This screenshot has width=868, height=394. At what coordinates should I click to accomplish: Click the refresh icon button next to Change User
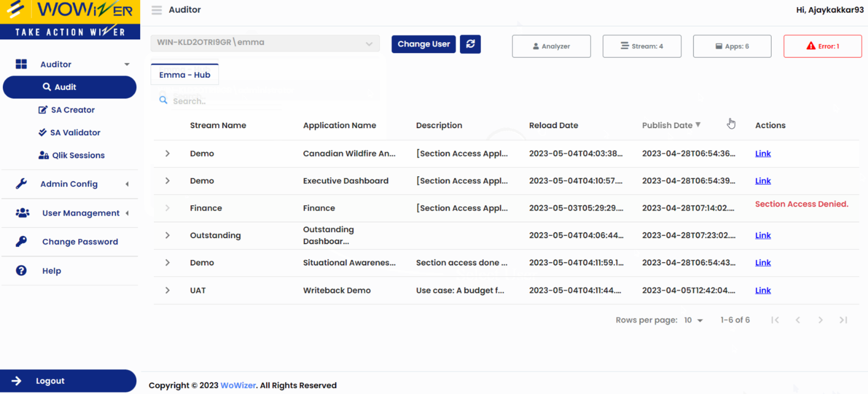tap(470, 44)
